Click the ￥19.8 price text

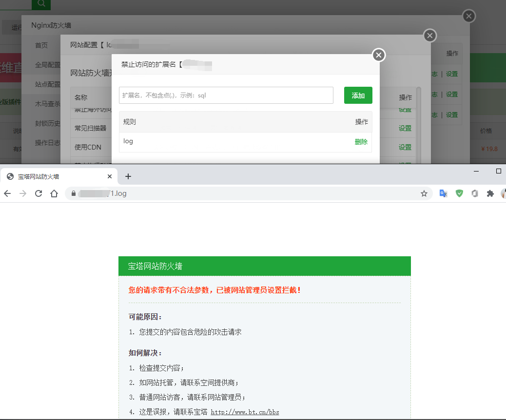tap(489, 149)
